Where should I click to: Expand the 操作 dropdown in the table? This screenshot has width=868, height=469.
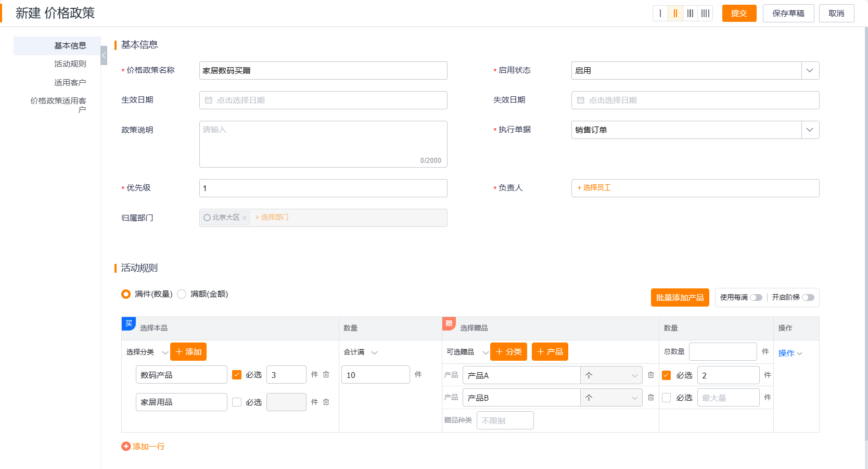pyautogui.click(x=790, y=353)
